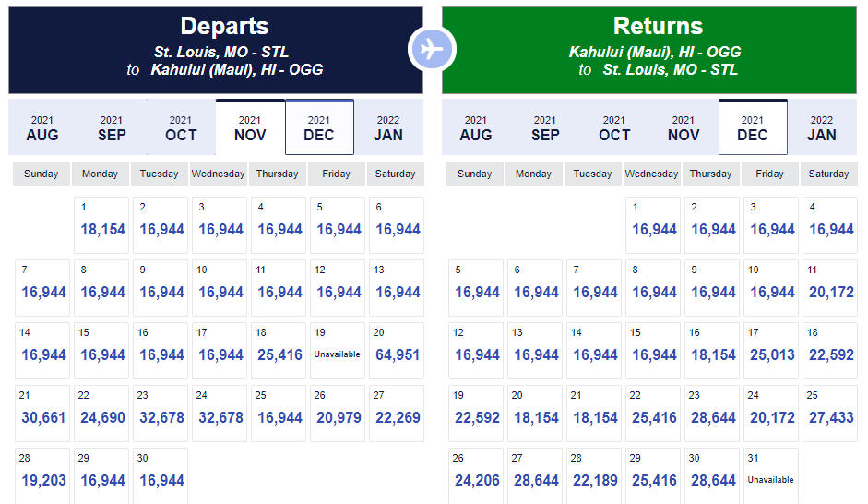Select 2021 OCT tab under Departs
This screenshot has height=504, width=868.
coord(181,128)
